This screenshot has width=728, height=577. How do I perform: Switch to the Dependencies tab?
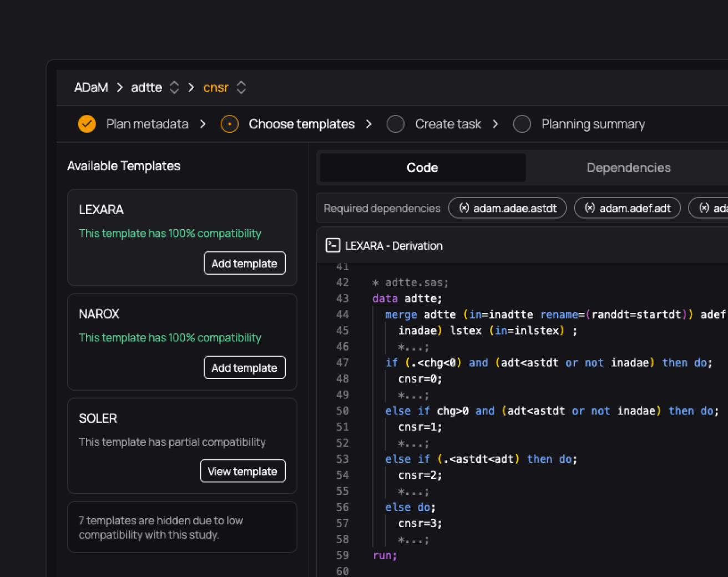(629, 168)
